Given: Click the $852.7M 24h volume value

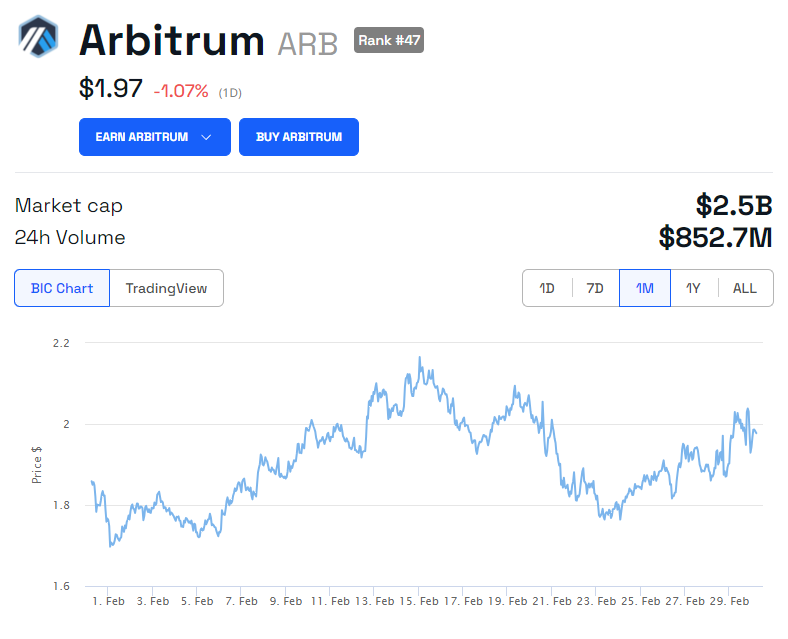Looking at the screenshot, I should click(x=716, y=237).
